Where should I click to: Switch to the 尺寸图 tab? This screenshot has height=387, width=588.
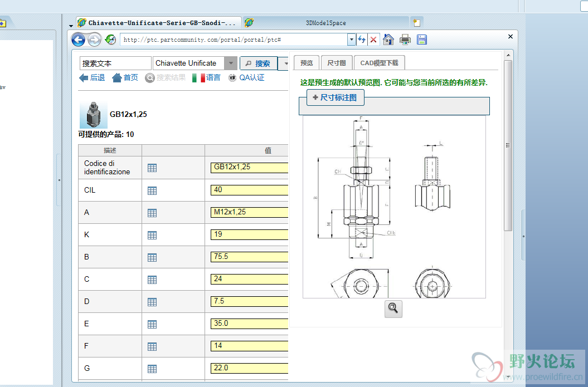click(x=336, y=63)
